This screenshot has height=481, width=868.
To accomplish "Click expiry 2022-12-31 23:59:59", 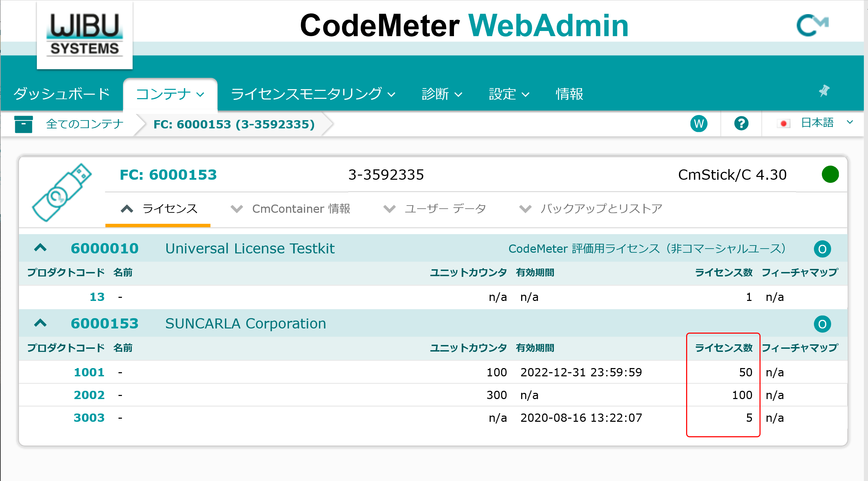I will pos(581,372).
